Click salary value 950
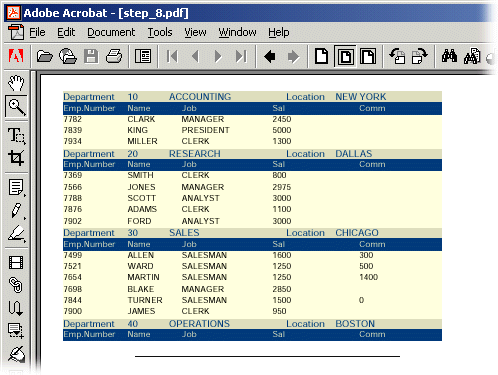 pyautogui.click(x=279, y=311)
